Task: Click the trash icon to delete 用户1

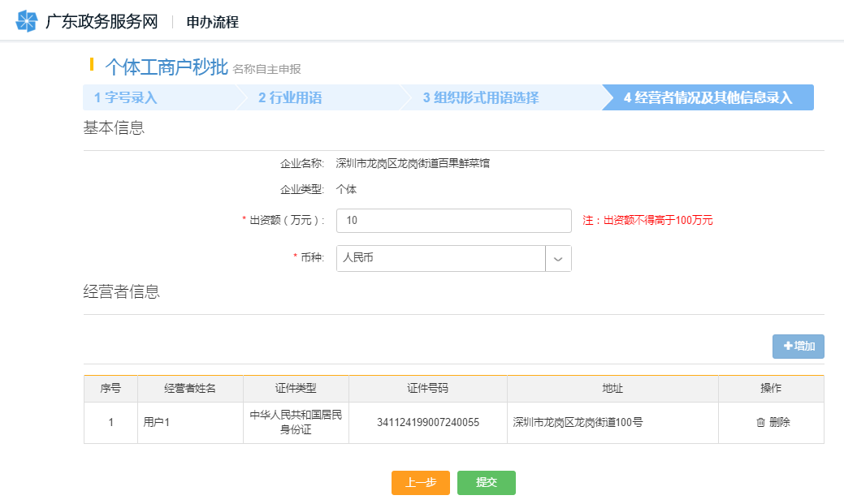Action: pos(760,422)
